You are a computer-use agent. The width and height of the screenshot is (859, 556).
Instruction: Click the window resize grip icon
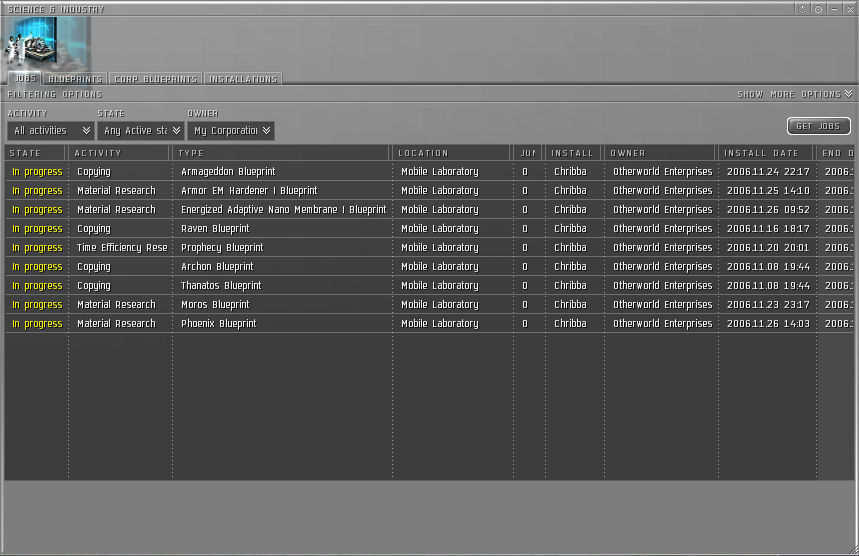854,551
